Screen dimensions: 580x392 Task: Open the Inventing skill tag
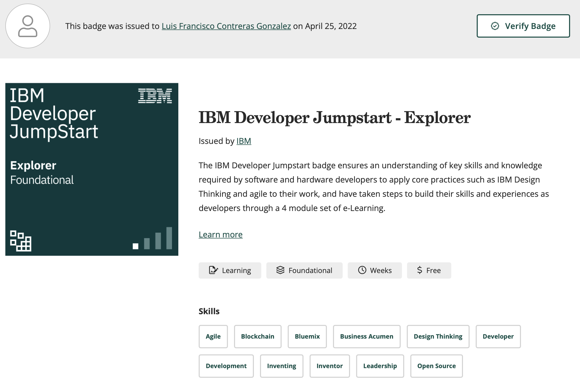pyautogui.click(x=282, y=366)
